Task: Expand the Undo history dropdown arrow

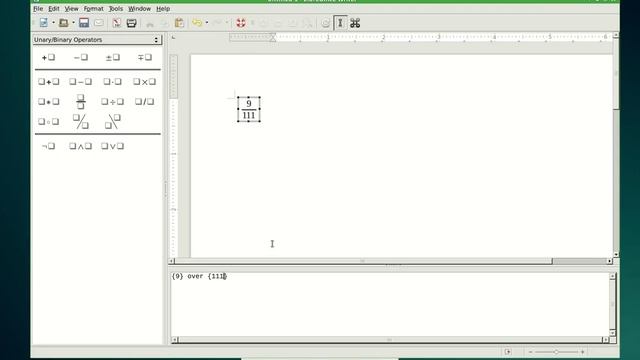Action: click(207, 23)
